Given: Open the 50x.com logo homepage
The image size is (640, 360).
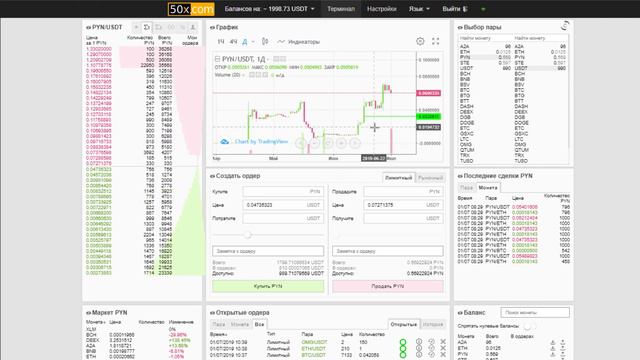Looking at the screenshot, I should click(x=191, y=9).
